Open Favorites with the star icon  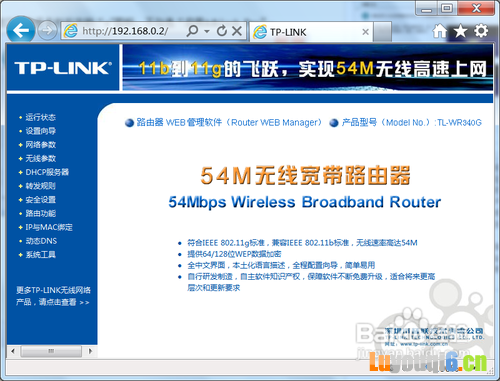click(460, 31)
